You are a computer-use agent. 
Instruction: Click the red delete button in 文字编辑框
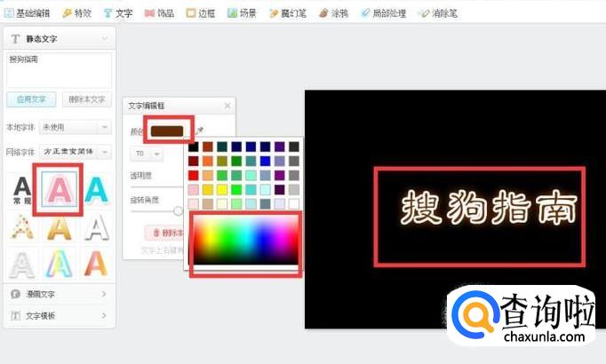pyautogui.click(x=164, y=233)
